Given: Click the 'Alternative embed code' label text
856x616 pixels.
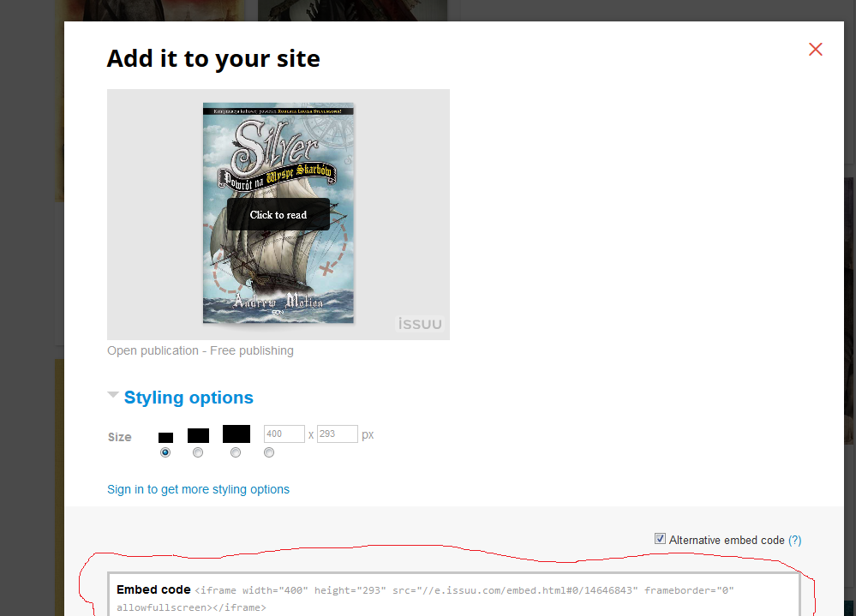Looking at the screenshot, I should pyautogui.click(x=727, y=540).
